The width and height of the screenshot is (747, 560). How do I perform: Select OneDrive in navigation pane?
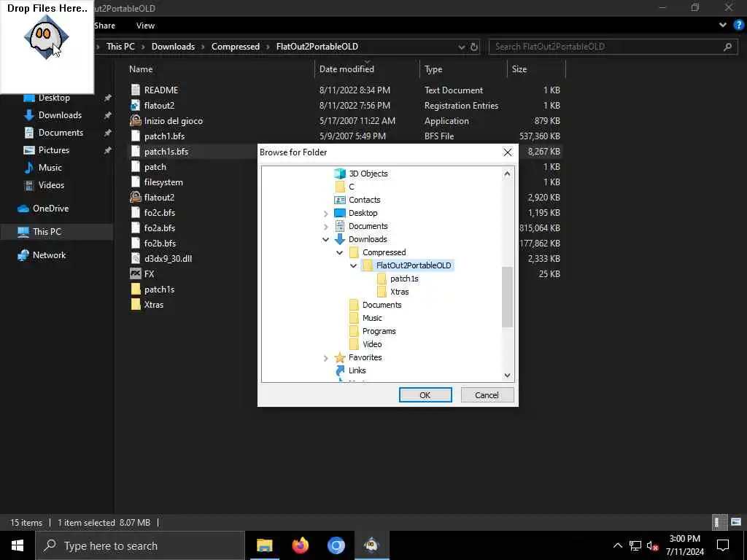point(50,208)
